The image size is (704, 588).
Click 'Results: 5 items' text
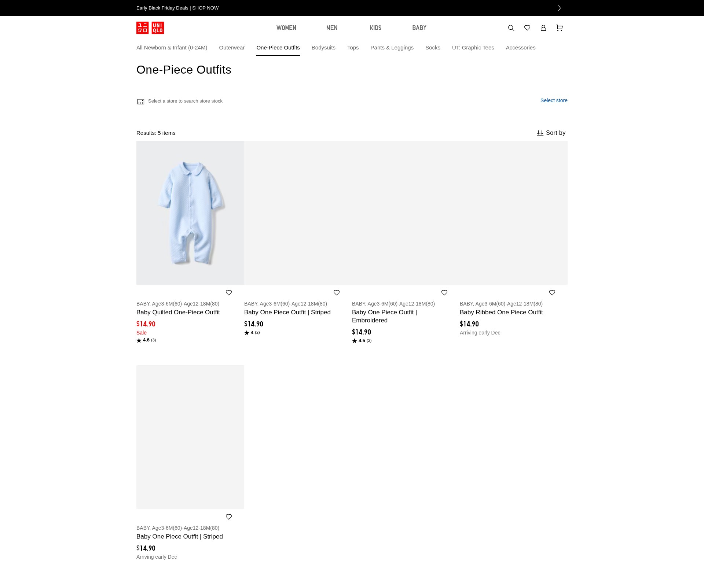pos(156,133)
